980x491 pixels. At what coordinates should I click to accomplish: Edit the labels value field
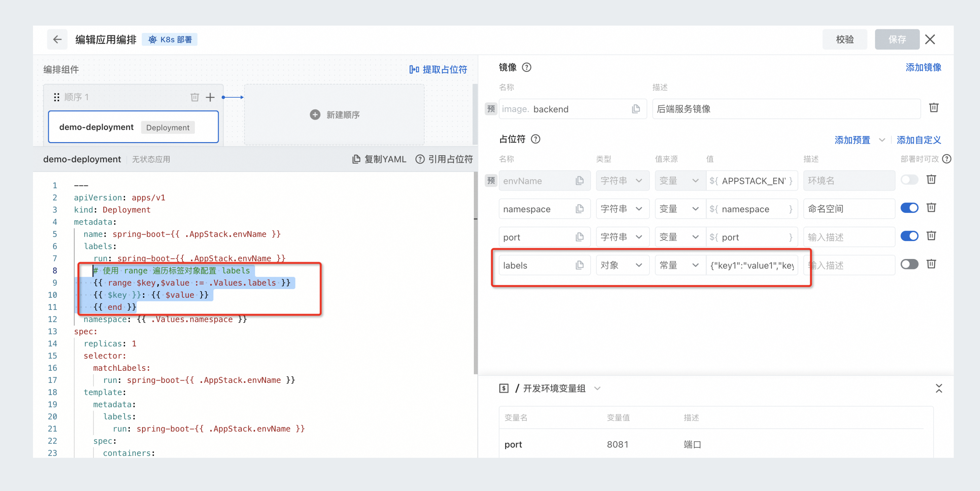coord(752,265)
